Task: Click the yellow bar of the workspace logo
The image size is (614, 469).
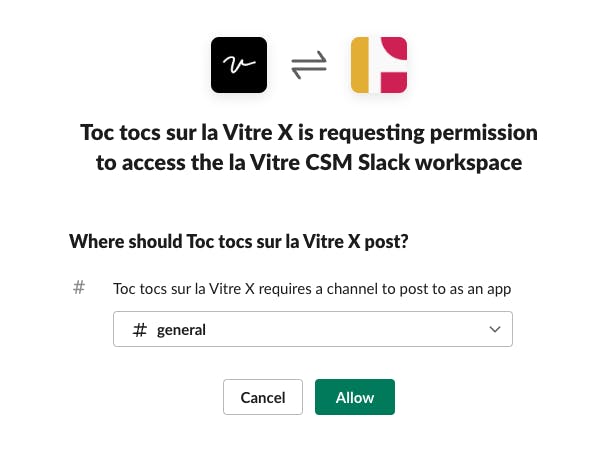Action: tap(360, 65)
